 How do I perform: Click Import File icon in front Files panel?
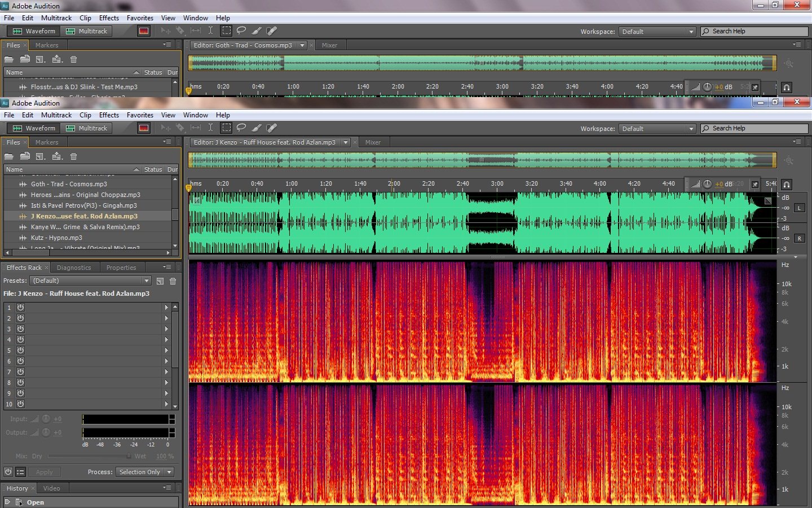25,156
